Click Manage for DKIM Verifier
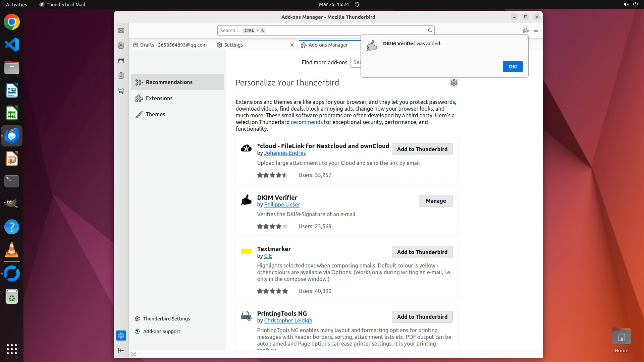 coord(435,201)
